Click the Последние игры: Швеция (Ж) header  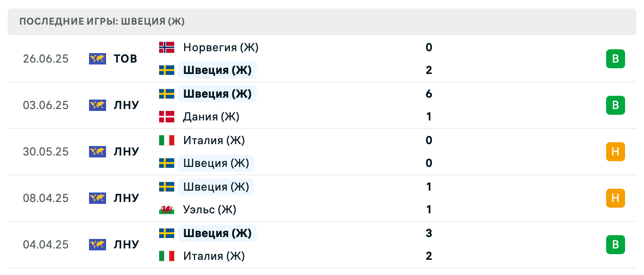pos(102,21)
